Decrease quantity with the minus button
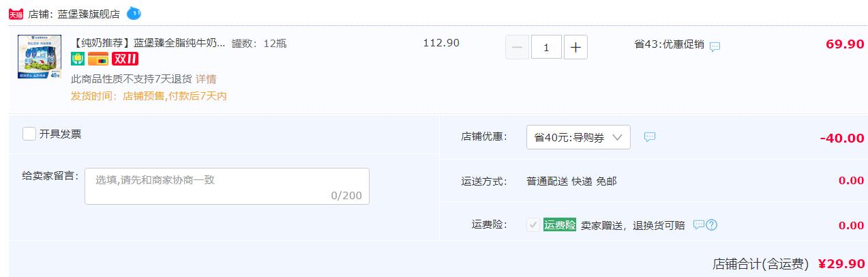The height and width of the screenshot is (277, 868). click(517, 47)
